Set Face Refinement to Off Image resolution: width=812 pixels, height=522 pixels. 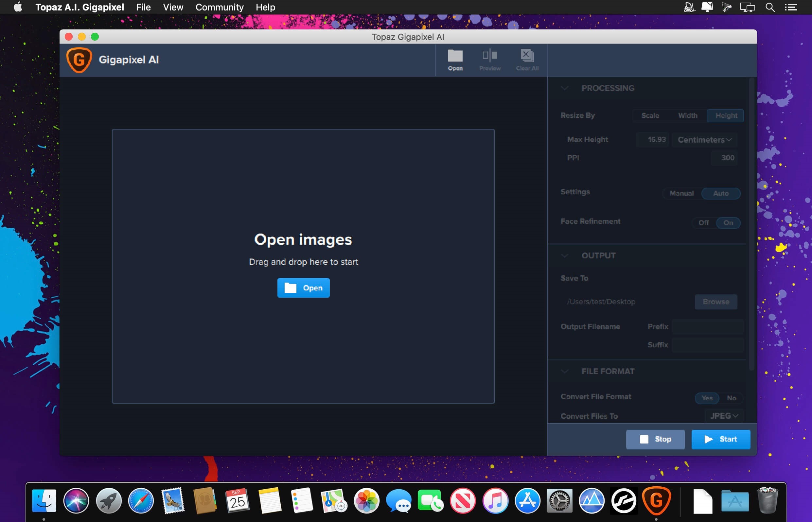click(x=703, y=223)
